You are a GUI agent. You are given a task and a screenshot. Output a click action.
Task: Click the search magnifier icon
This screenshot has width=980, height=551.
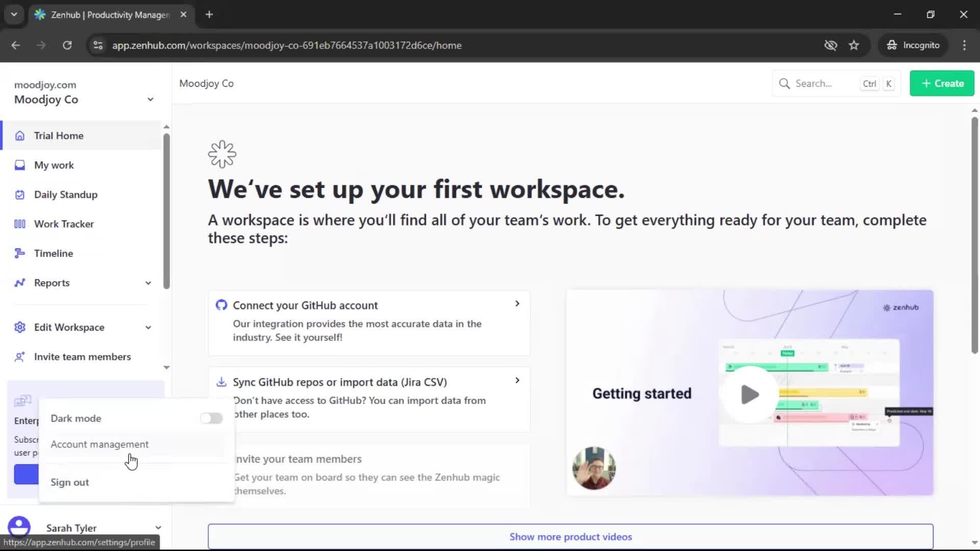point(785,83)
